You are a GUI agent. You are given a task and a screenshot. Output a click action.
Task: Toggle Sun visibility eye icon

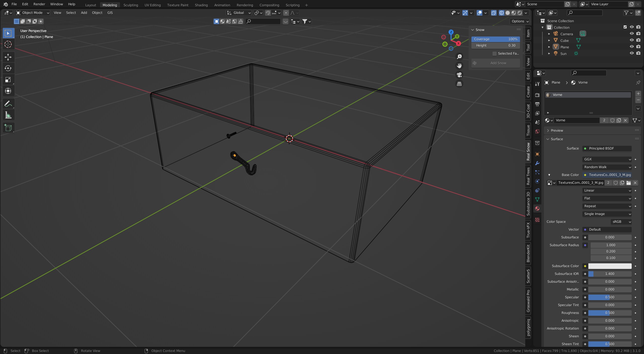pyautogui.click(x=632, y=53)
